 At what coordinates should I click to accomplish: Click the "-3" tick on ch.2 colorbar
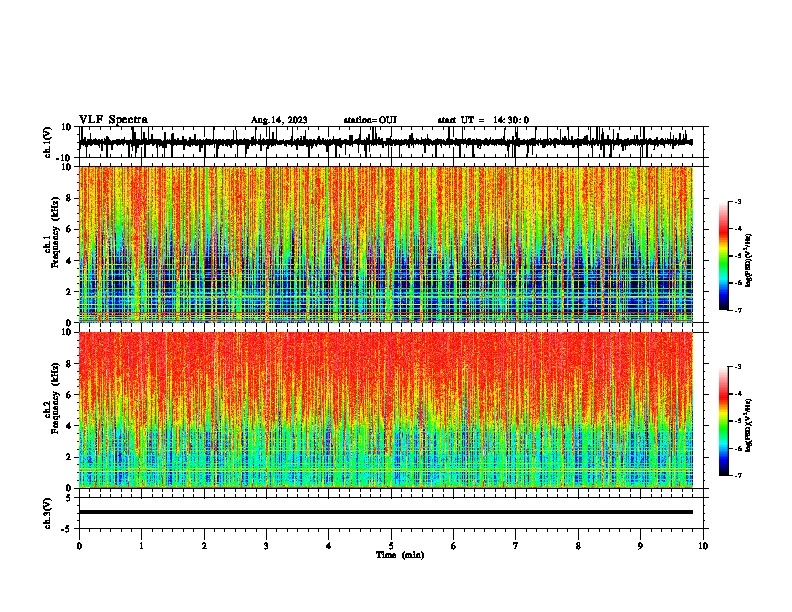coord(738,367)
